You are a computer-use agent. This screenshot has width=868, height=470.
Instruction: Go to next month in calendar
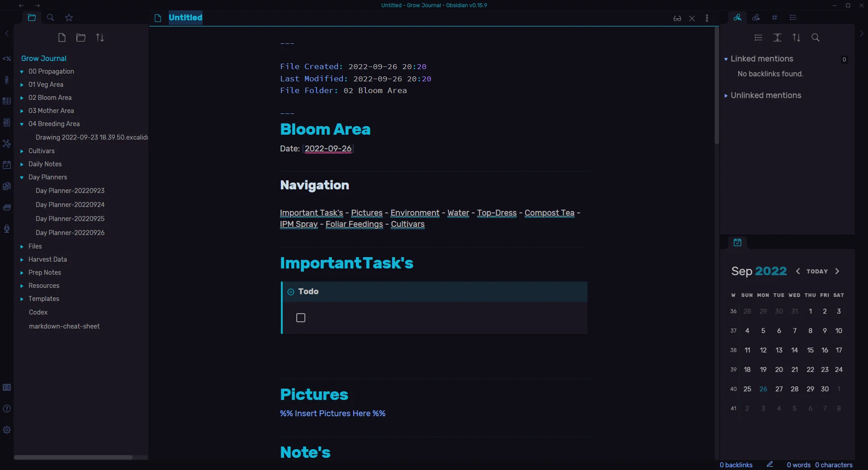click(x=837, y=271)
